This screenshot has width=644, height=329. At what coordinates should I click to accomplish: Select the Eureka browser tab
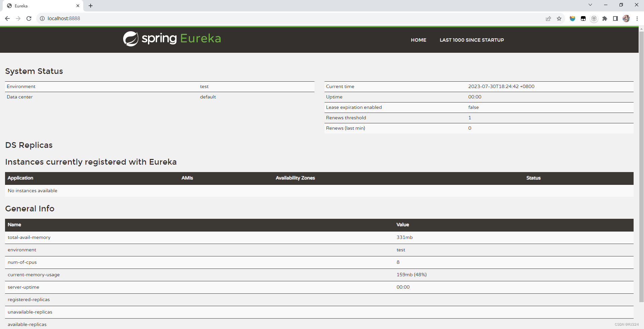[x=40, y=6]
